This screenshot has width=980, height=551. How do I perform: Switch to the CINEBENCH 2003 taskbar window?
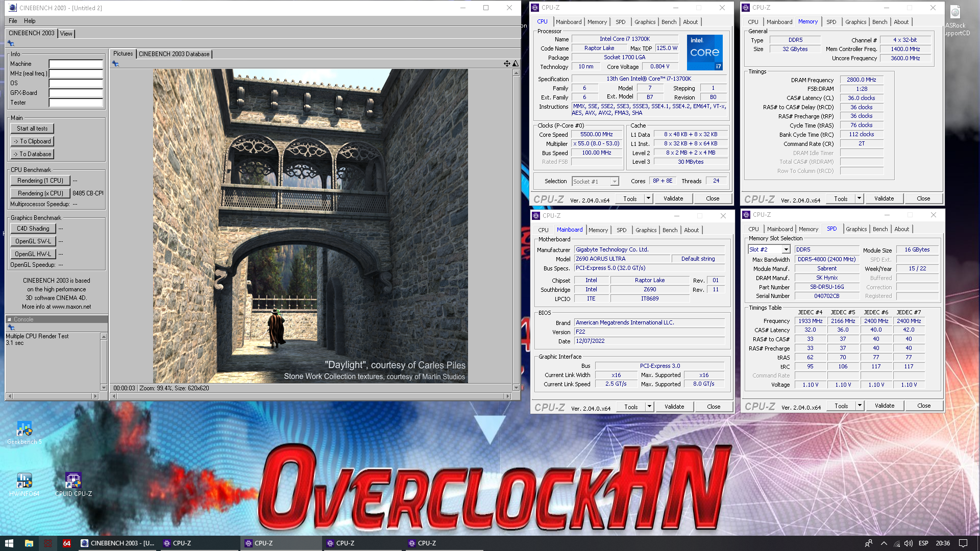(x=118, y=543)
